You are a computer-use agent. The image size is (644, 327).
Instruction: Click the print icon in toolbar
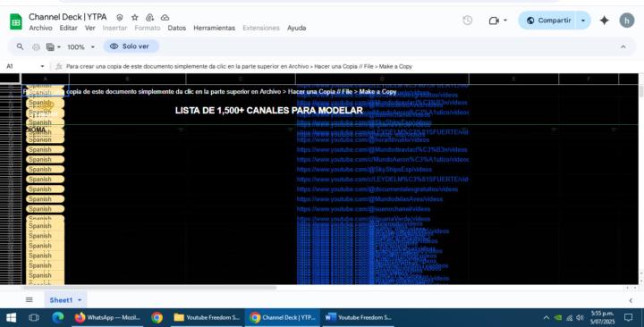point(36,46)
